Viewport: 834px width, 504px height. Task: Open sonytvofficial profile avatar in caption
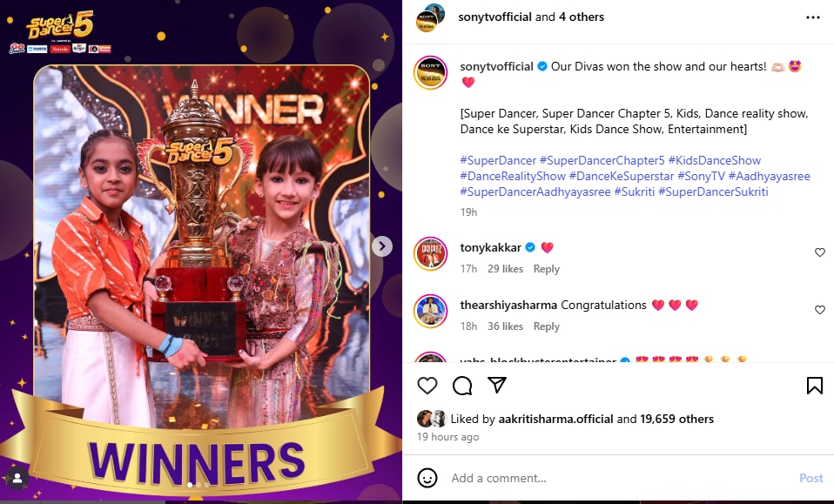click(x=430, y=73)
